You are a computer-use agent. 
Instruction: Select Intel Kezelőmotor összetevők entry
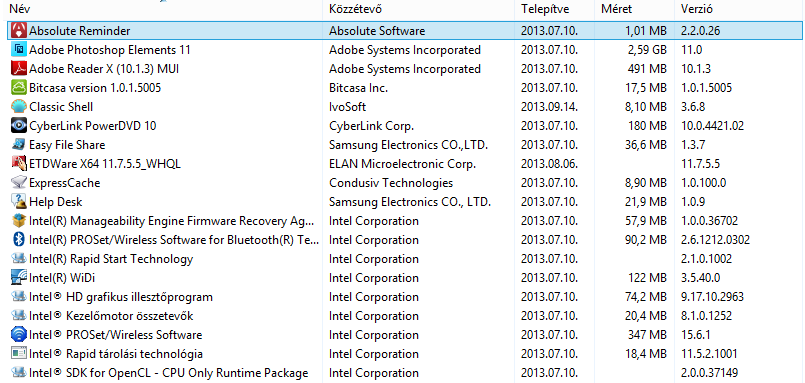(111, 316)
